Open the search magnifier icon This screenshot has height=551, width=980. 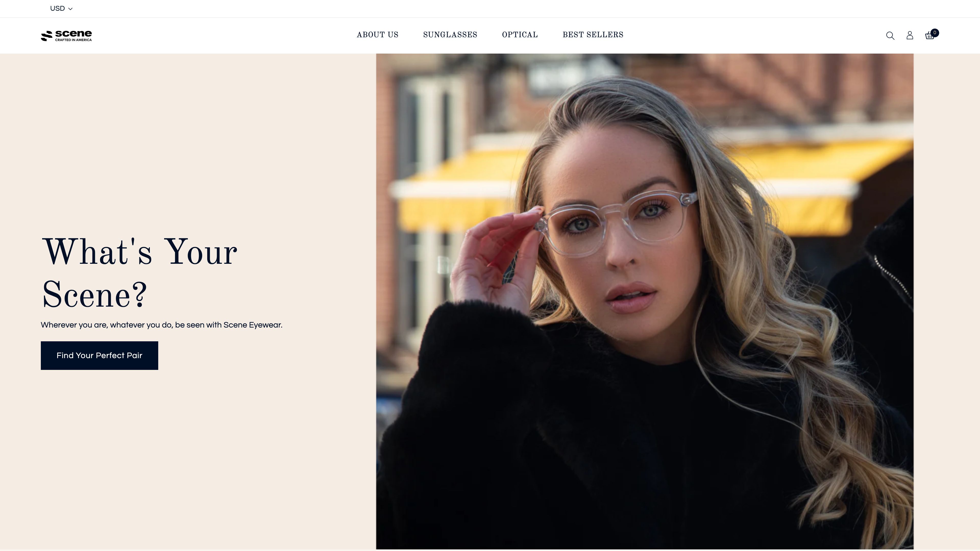(890, 35)
